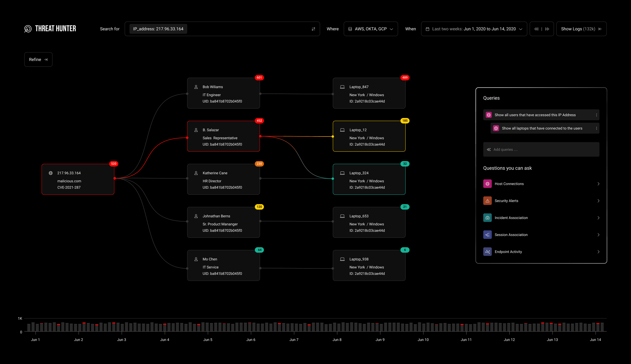Click the Endpoint Activity network icon
The width and height of the screenshot is (631, 364).
click(x=487, y=252)
